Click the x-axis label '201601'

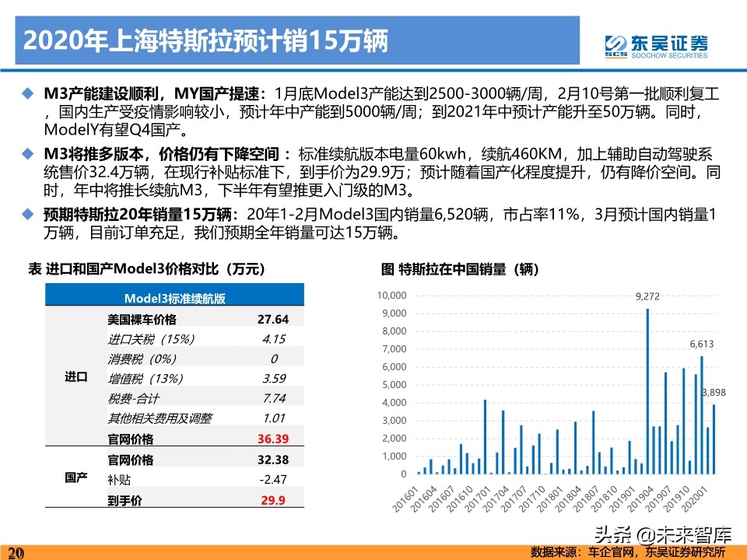(x=405, y=499)
